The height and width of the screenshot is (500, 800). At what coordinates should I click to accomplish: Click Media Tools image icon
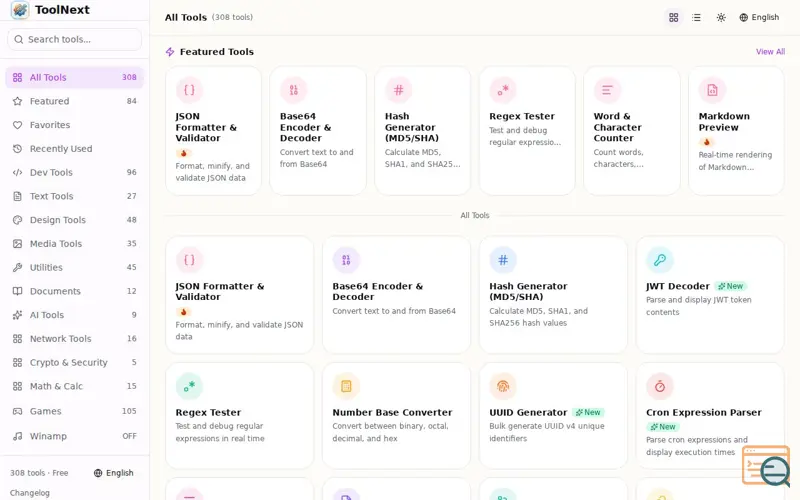[x=17, y=244]
